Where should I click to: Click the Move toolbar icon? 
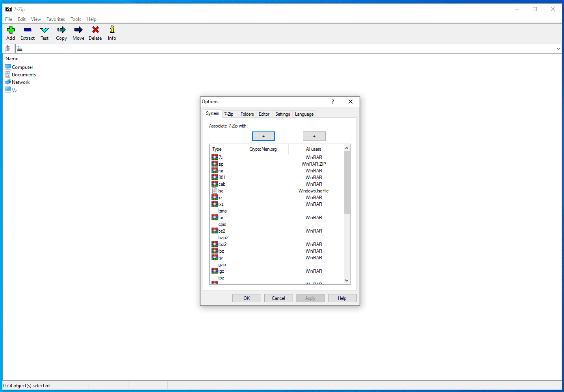coord(78,30)
